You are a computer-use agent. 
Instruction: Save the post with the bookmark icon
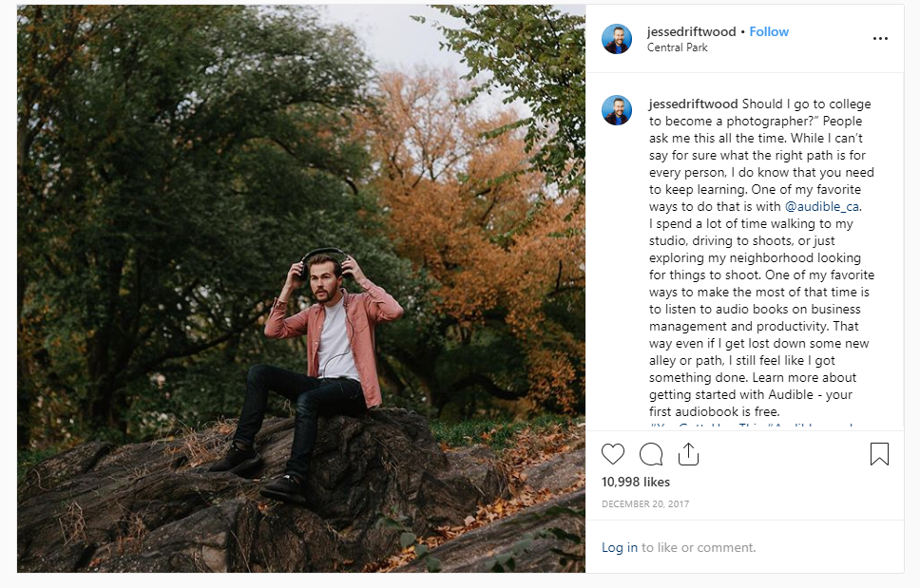click(879, 454)
